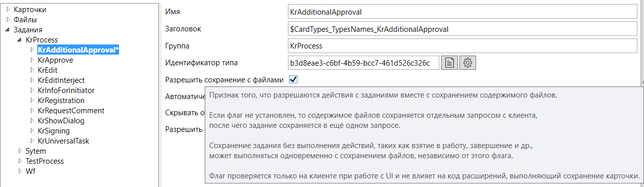The width and height of the screenshot is (644, 187).
Task: Select the KrEdit task type
Action: pos(47,70)
